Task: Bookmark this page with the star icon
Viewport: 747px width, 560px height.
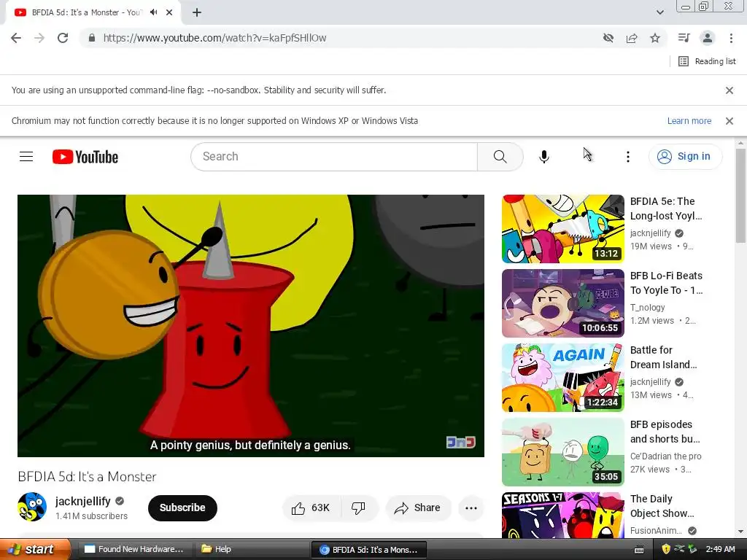Action: (x=655, y=38)
